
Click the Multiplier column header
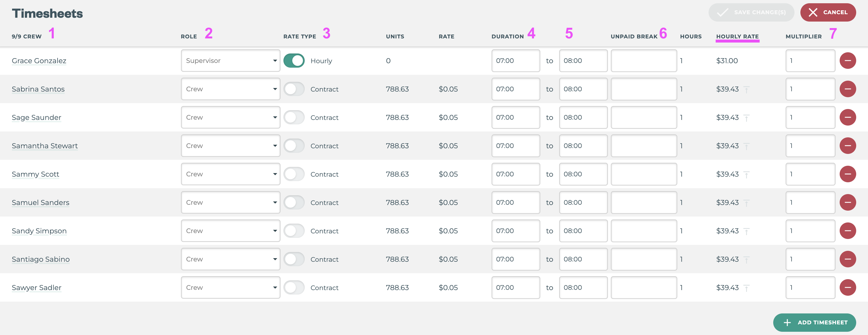coord(803,36)
